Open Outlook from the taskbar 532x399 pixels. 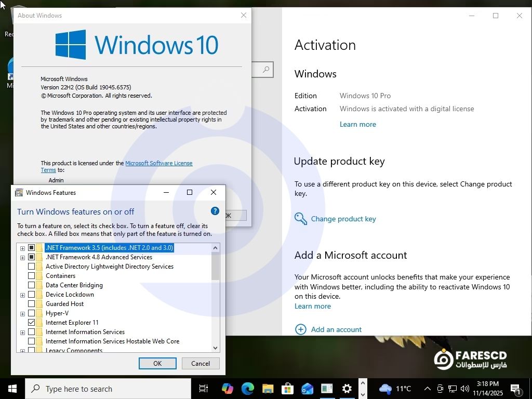coord(307,389)
